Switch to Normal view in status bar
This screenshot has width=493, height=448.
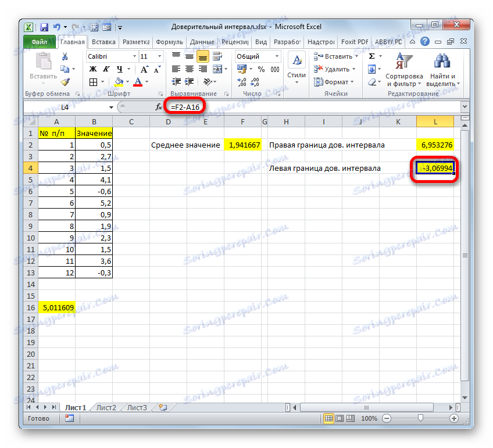pyautogui.click(x=328, y=418)
